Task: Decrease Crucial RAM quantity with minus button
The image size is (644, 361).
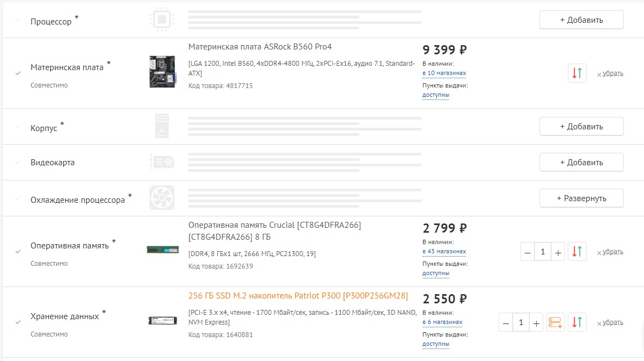Action: (x=528, y=252)
